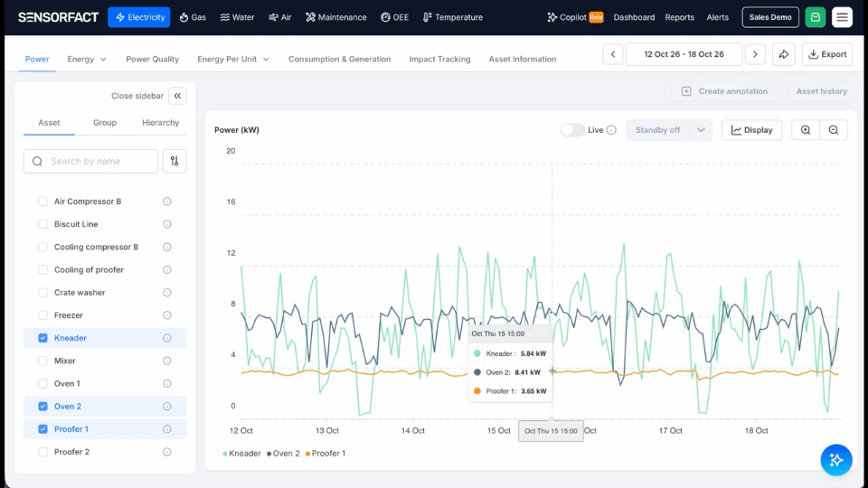Show info for Kneader
This screenshot has width=868, height=488.
click(167, 338)
